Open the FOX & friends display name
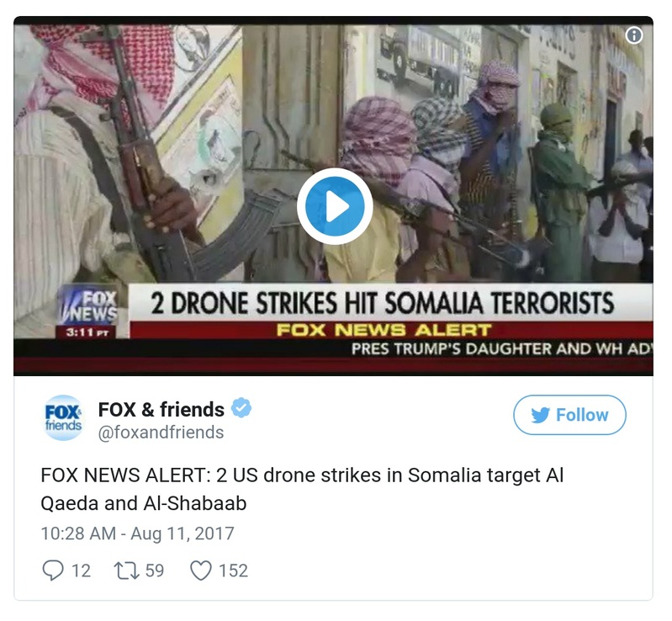Viewport: 672px width, 621px height. click(x=161, y=410)
